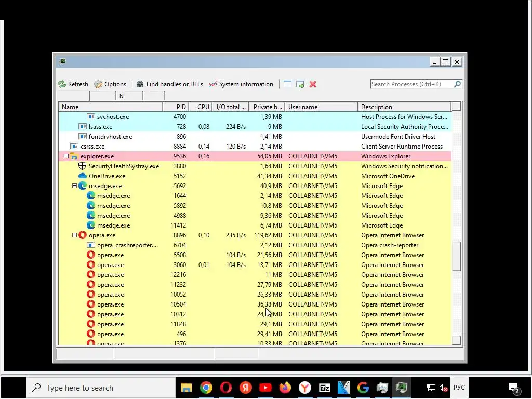
Task: Select the opera.exe row with PID 11232
Action: click(x=255, y=284)
